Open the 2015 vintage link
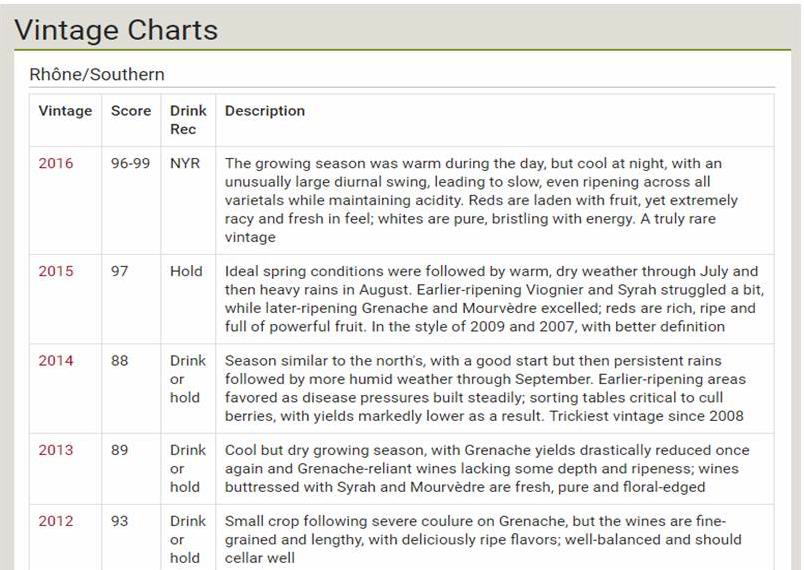The height and width of the screenshot is (570, 804). (x=56, y=271)
